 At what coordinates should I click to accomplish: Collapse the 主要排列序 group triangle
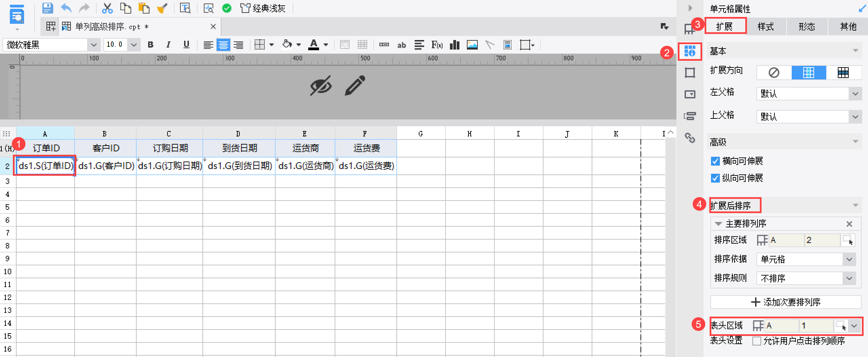pos(718,224)
